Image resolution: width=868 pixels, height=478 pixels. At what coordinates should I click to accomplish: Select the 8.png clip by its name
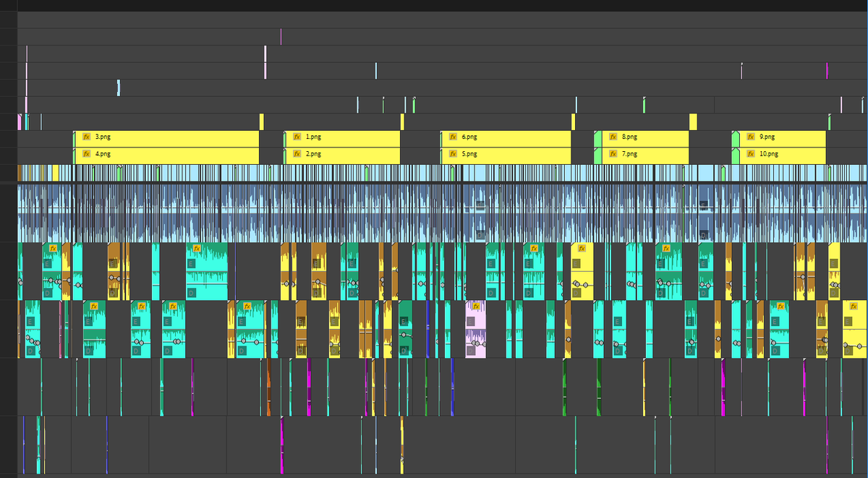click(629, 137)
